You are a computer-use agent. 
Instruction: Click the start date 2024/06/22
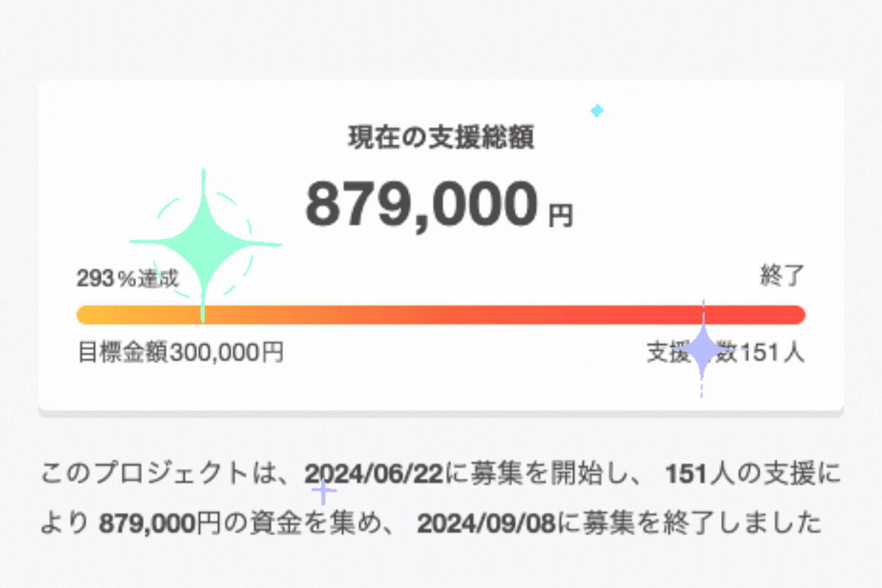point(374,474)
